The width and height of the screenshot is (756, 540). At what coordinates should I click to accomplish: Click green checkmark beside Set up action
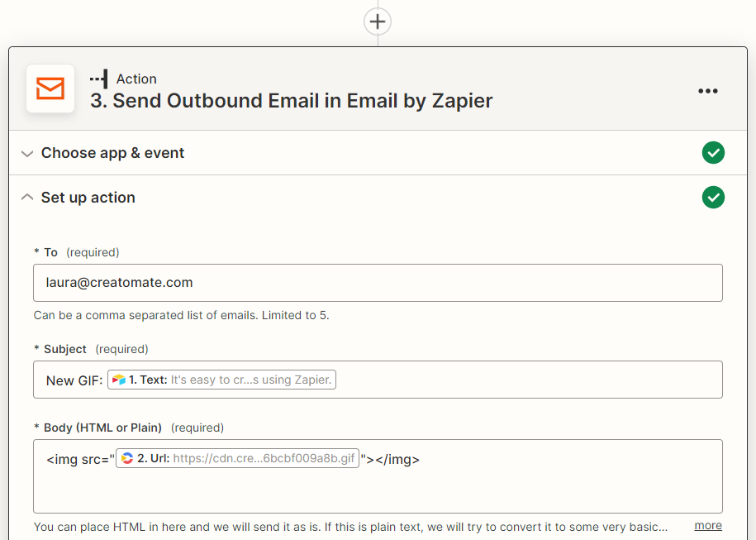coord(713,198)
